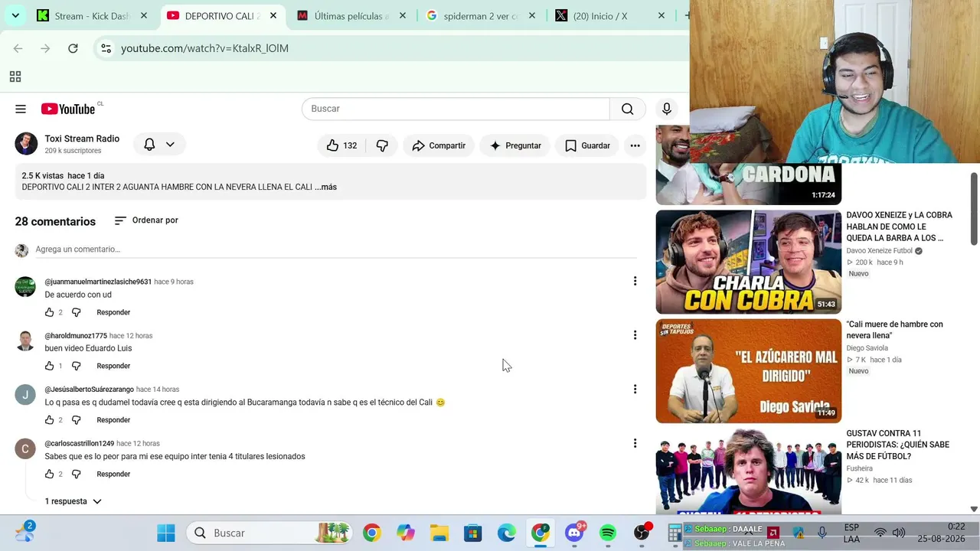The height and width of the screenshot is (551, 980).
Task: Go to the YouTube home logo
Action: click(68, 109)
